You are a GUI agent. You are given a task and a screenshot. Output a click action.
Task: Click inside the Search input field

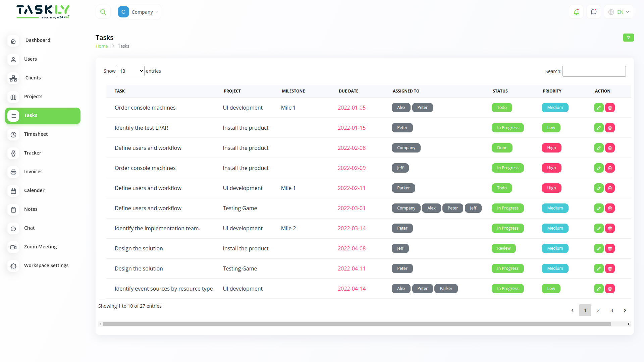594,71
